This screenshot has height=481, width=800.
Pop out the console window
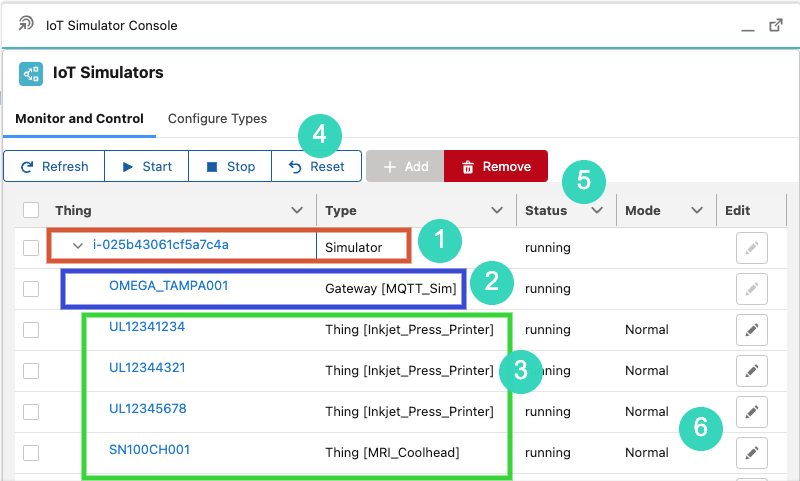tap(776, 25)
